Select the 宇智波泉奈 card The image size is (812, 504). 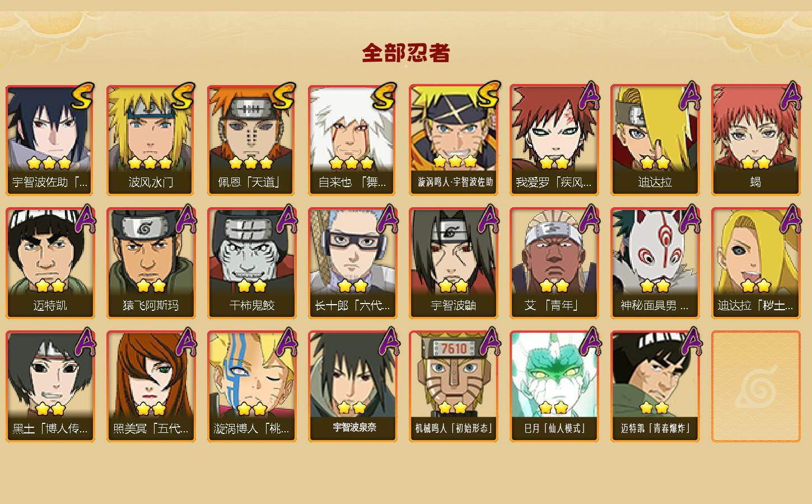click(x=352, y=386)
